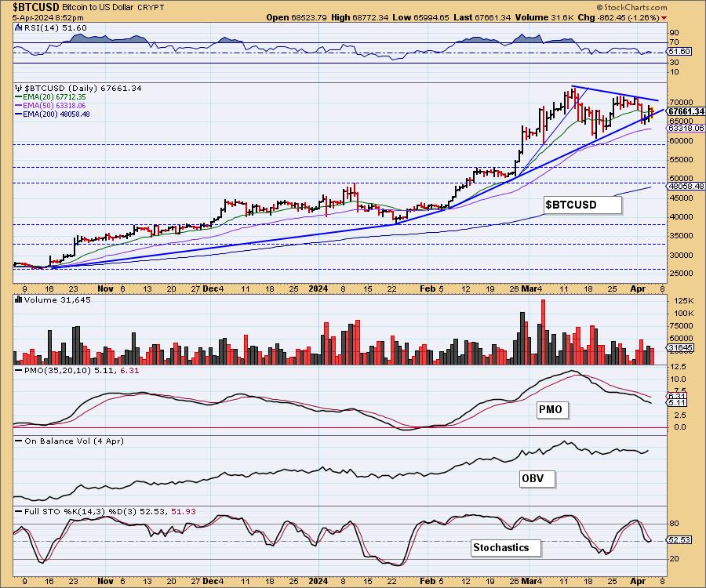Click the On Balance Vol (4 Apr) label
706x588 pixels.
[74, 441]
